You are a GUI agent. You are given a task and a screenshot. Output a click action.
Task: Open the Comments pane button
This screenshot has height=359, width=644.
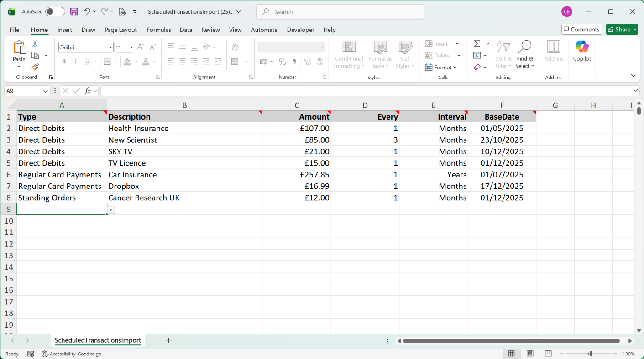click(581, 29)
